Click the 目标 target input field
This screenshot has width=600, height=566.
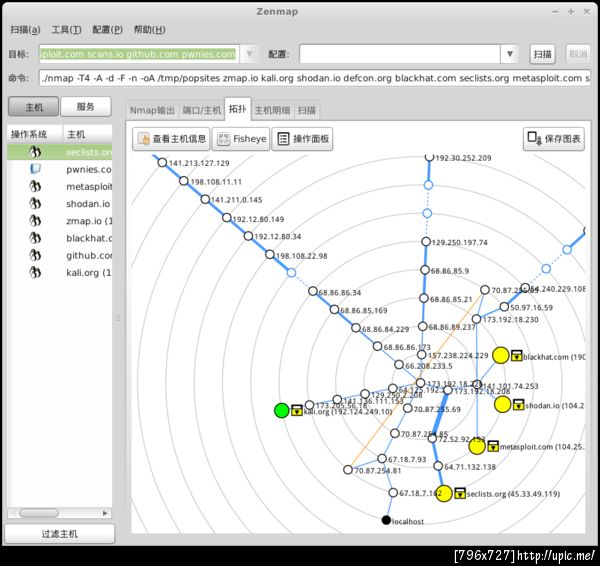(x=139, y=54)
